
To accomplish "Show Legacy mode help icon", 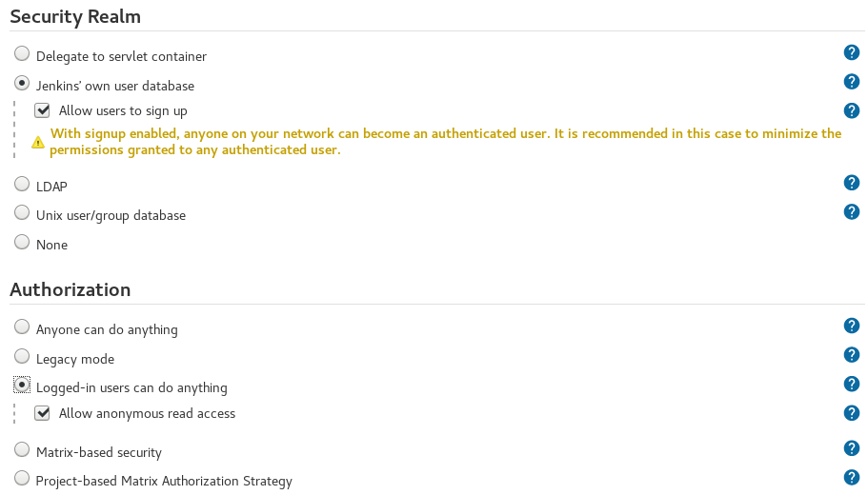I will coord(852,355).
